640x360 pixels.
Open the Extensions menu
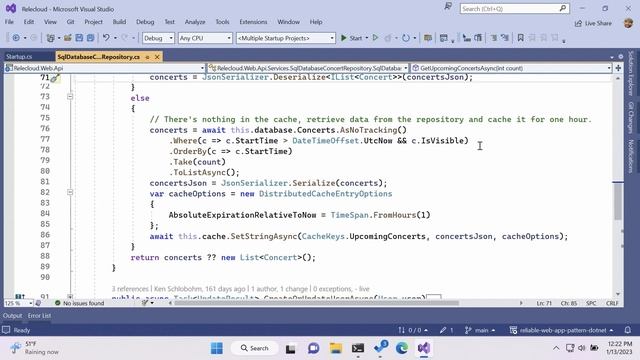point(253,22)
